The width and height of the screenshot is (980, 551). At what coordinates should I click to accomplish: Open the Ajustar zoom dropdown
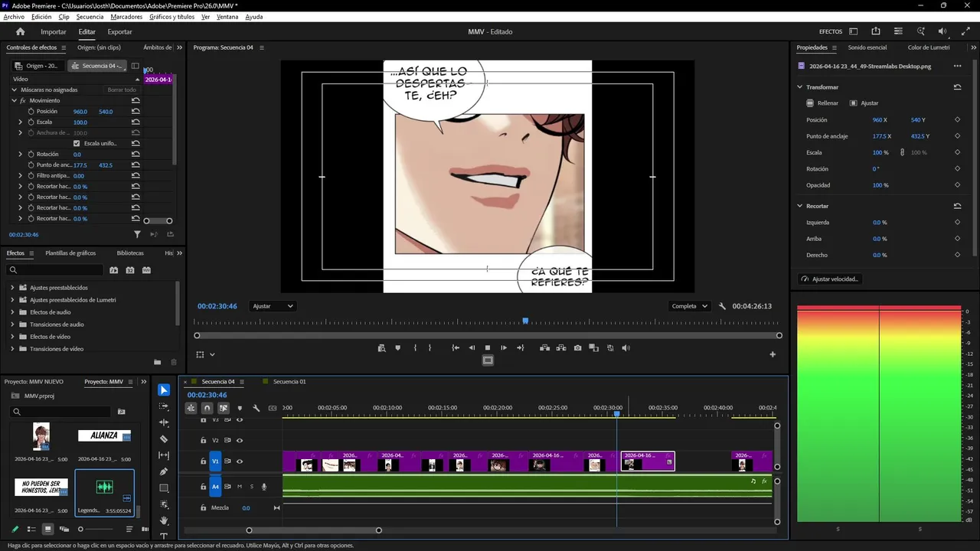click(273, 306)
